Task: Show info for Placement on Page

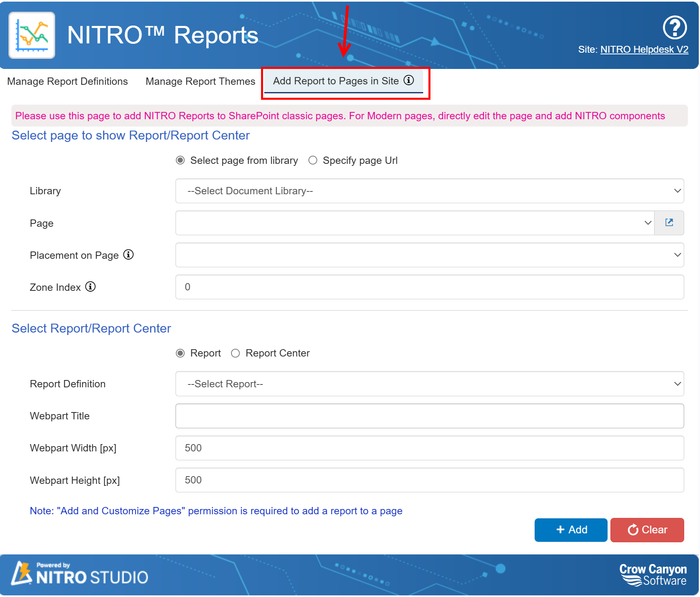Action: [x=128, y=255]
